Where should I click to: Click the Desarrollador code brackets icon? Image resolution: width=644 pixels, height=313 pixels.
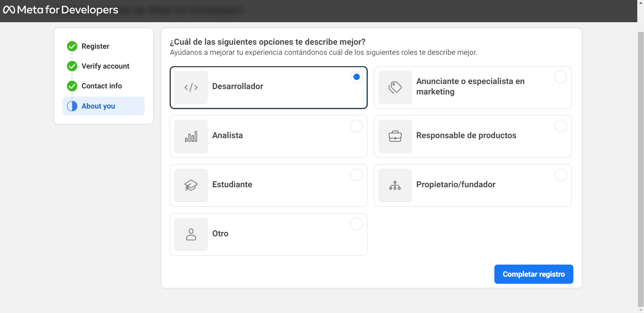tap(191, 87)
